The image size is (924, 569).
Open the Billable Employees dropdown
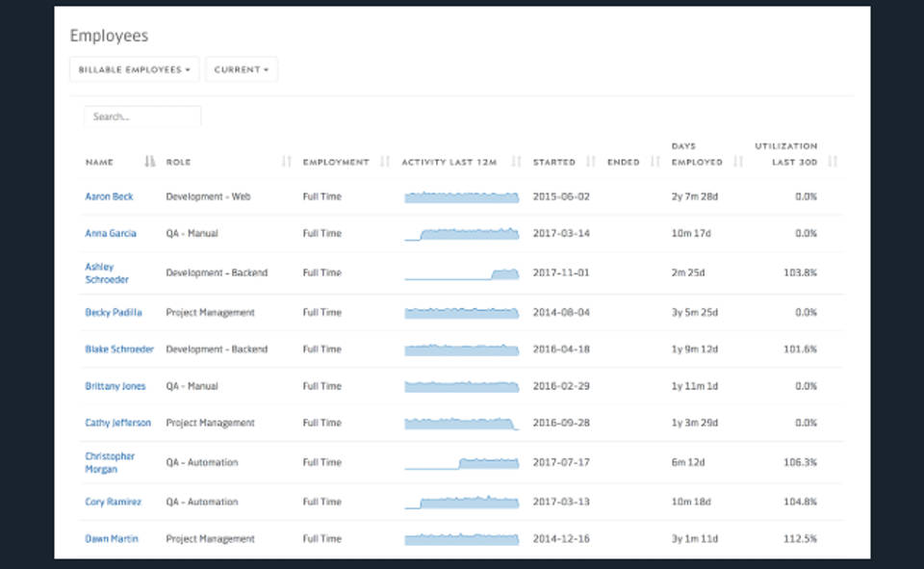pyautogui.click(x=135, y=69)
